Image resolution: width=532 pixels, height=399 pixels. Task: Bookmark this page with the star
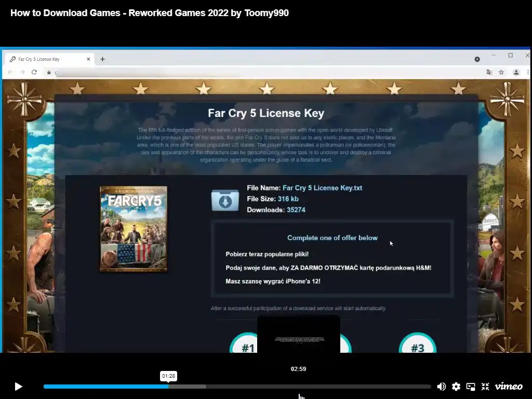point(501,72)
